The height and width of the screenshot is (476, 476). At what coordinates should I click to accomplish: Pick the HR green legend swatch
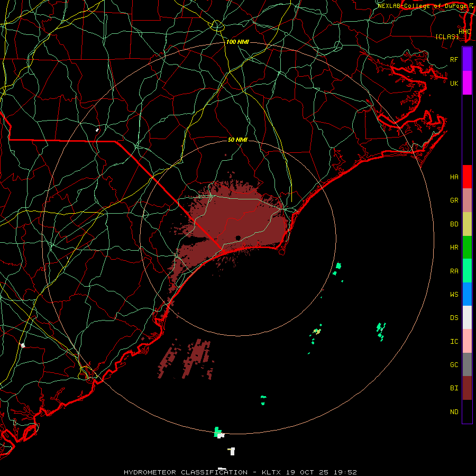(467, 248)
